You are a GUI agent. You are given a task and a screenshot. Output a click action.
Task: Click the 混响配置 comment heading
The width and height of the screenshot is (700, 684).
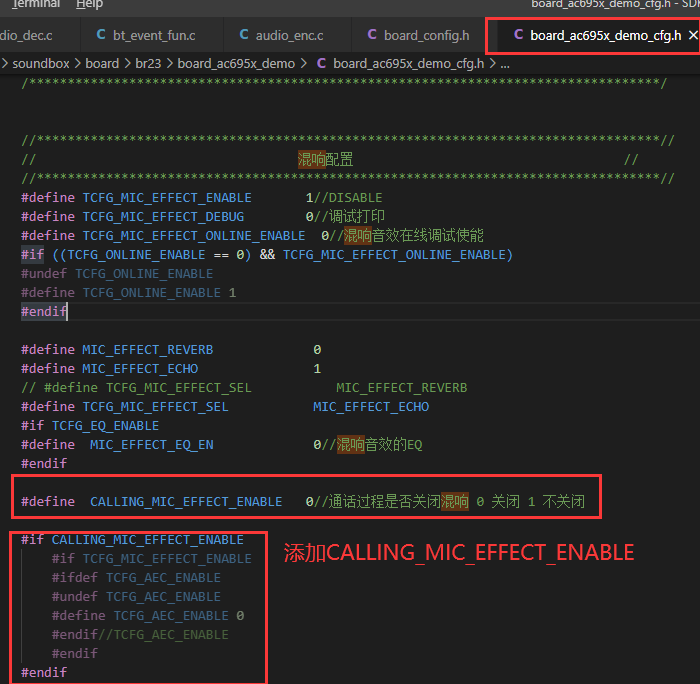[325, 159]
